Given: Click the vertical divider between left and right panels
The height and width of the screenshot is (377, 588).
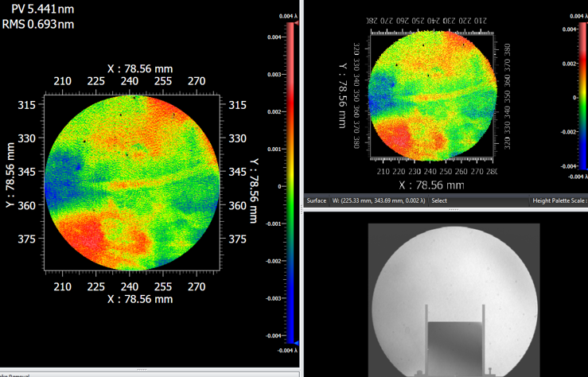Looking at the screenshot, I should point(303,183).
